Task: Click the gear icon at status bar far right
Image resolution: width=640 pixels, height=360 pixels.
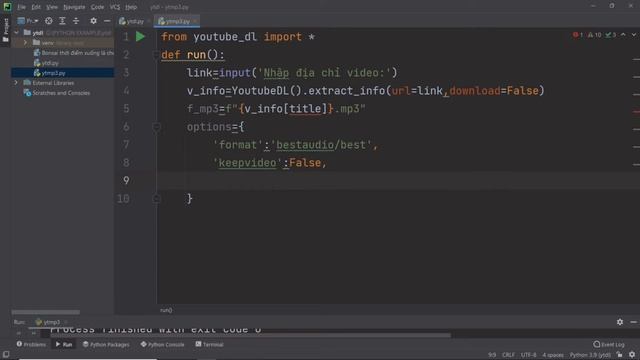Action: tap(632, 355)
